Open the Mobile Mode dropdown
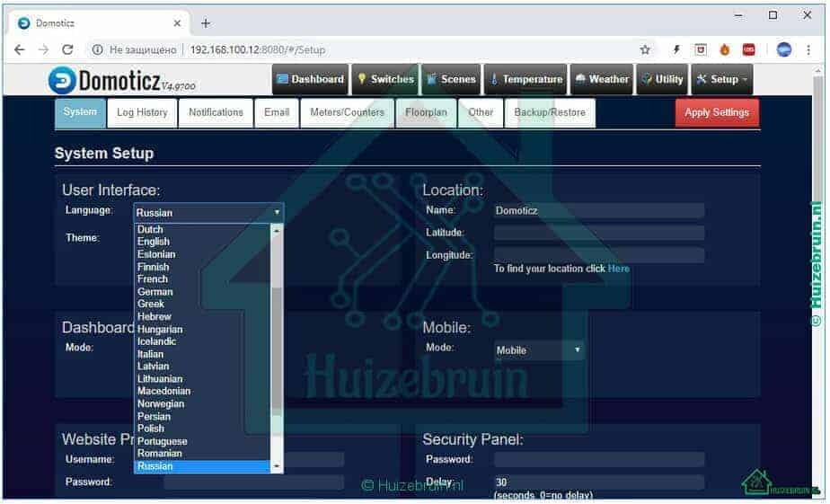The height and width of the screenshot is (504, 830). 539,350
